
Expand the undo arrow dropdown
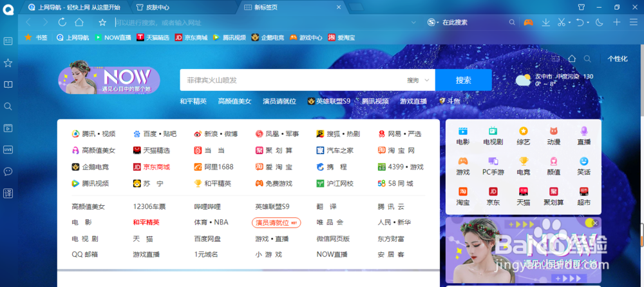click(588, 23)
